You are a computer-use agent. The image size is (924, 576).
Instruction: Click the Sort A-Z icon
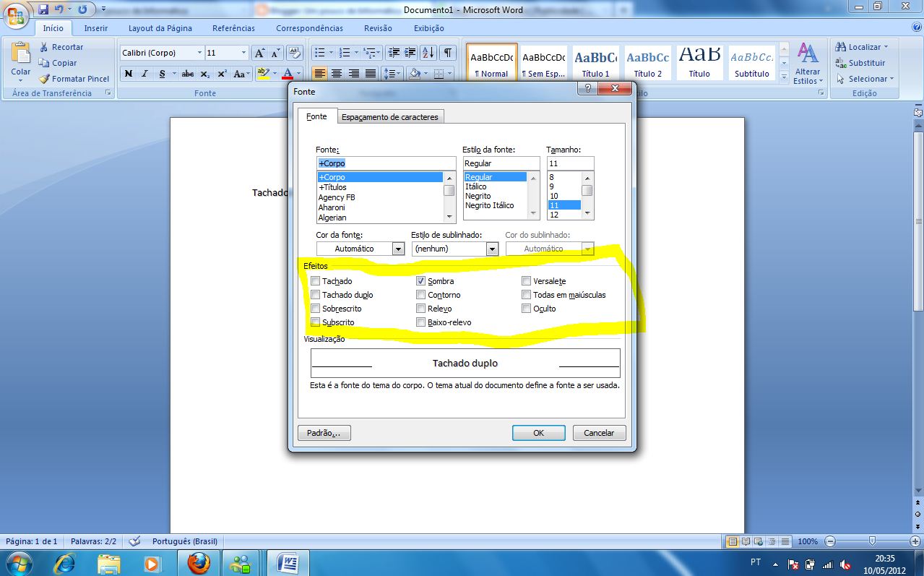coord(428,53)
